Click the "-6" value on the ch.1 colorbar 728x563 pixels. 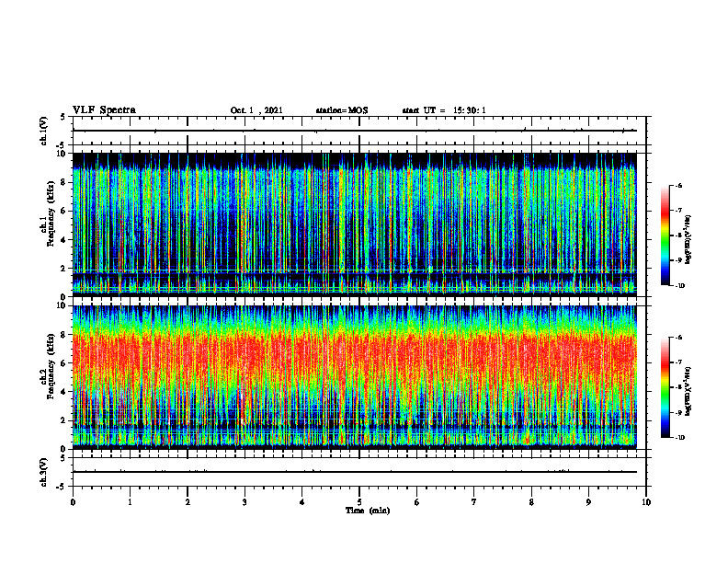click(678, 185)
